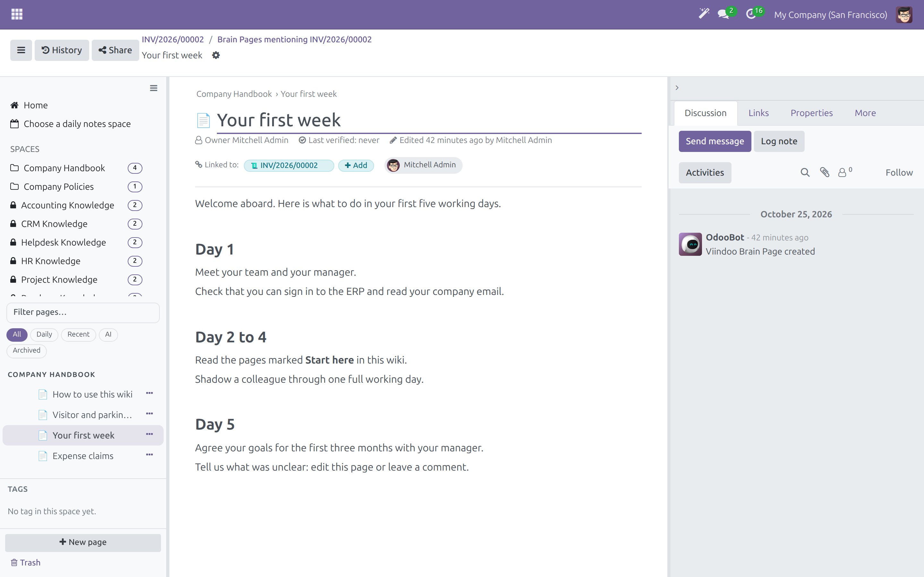924x577 pixels.
Task: Switch to the Links tab
Action: [758, 113]
